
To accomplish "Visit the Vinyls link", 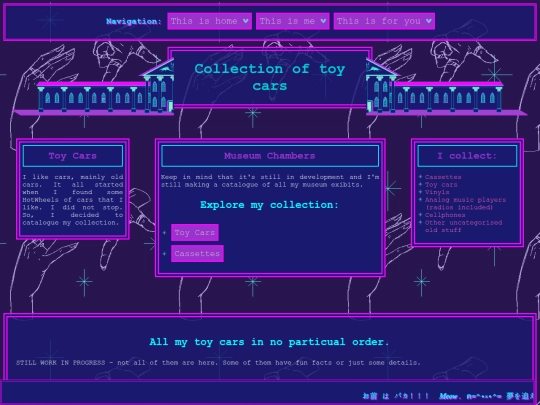I will tap(437, 192).
